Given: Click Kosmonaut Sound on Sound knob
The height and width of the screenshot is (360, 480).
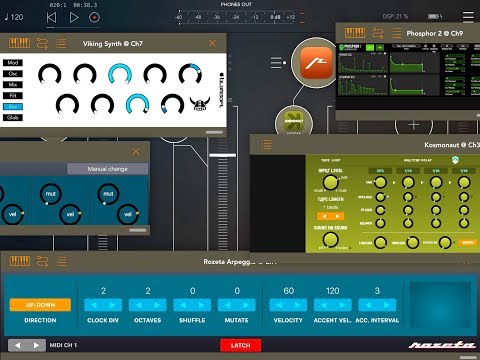Looking at the screenshot, I should click(330, 240).
